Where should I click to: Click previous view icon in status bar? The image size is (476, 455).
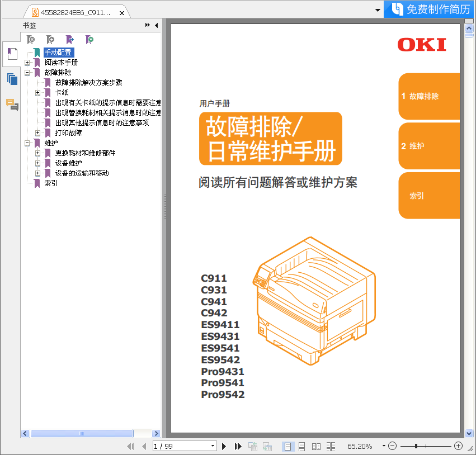point(253,446)
